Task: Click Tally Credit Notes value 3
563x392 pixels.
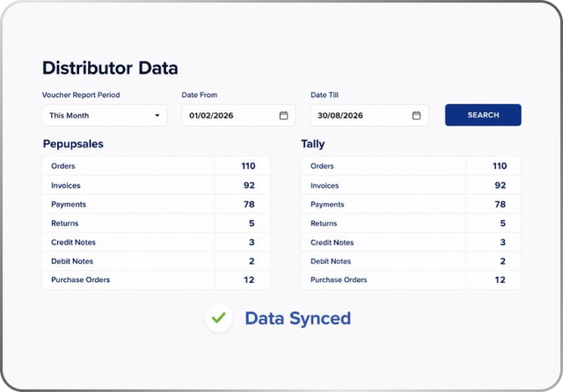Action: click(502, 242)
